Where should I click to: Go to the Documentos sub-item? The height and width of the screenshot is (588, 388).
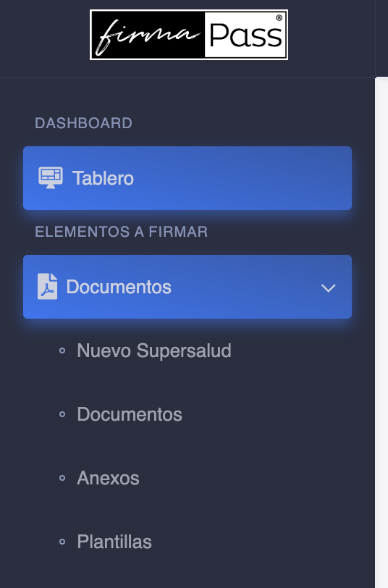[130, 414]
